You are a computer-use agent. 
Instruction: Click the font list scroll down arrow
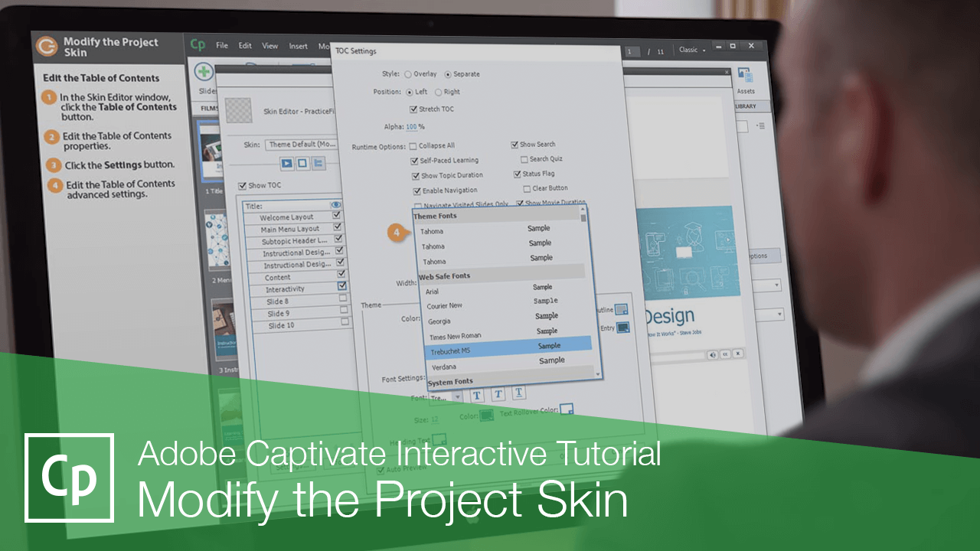pos(597,374)
